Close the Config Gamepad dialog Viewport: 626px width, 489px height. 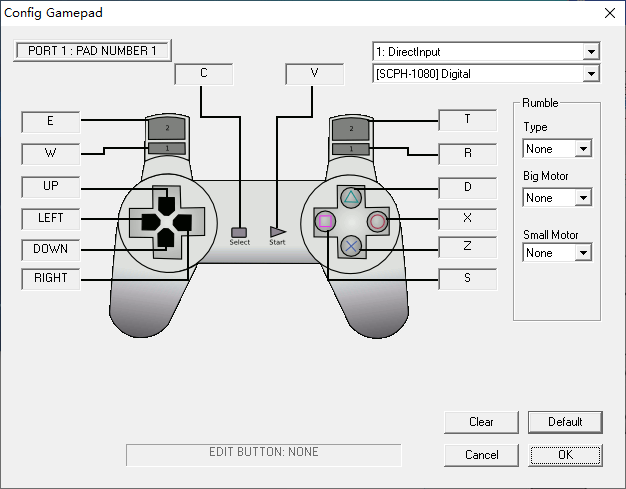tap(610, 13)
